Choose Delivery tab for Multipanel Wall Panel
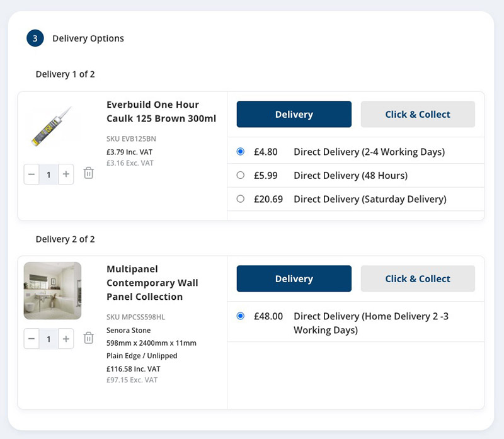The image size is (504, 439). point(294,278)
